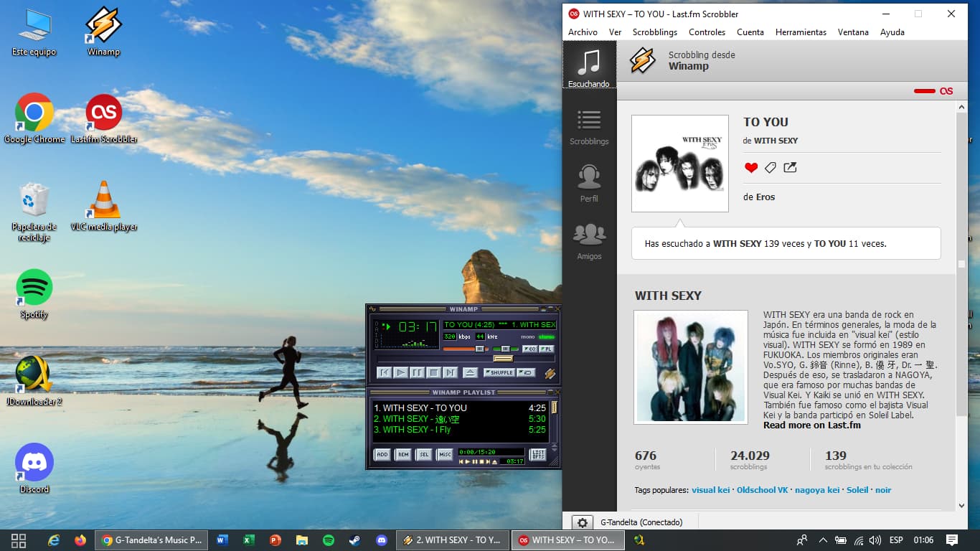The width and height of the screenshot is (980, 551).
Task: Click the album name Eros link
Action: pyautogui.click(x=765, y=197)
